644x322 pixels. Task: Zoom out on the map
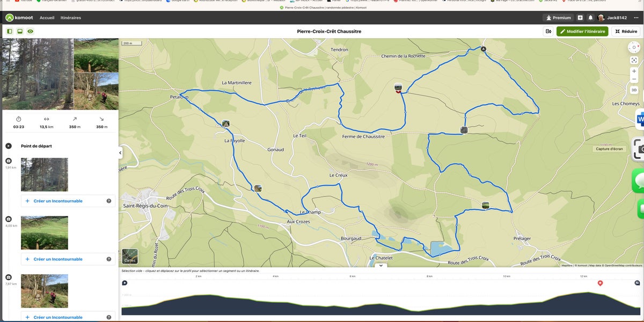pos(634,79)
